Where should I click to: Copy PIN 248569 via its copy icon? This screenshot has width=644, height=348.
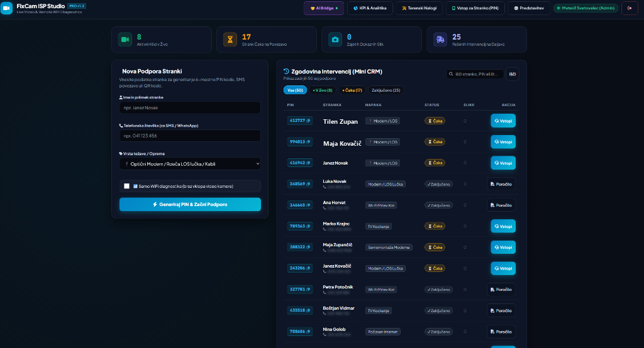308,184
